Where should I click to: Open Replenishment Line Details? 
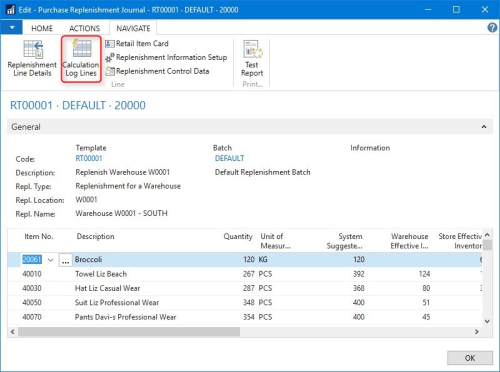32,59
